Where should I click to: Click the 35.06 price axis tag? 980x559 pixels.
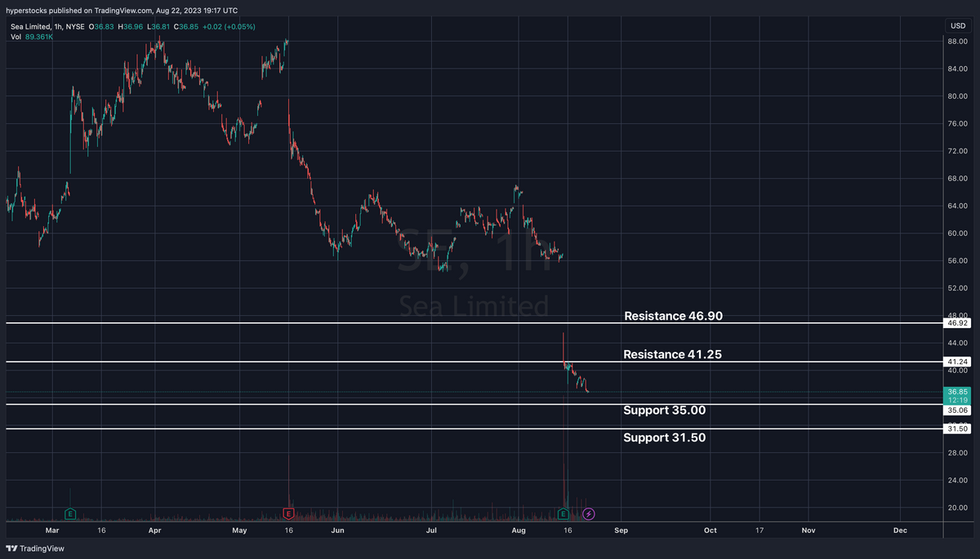point(956,411)
